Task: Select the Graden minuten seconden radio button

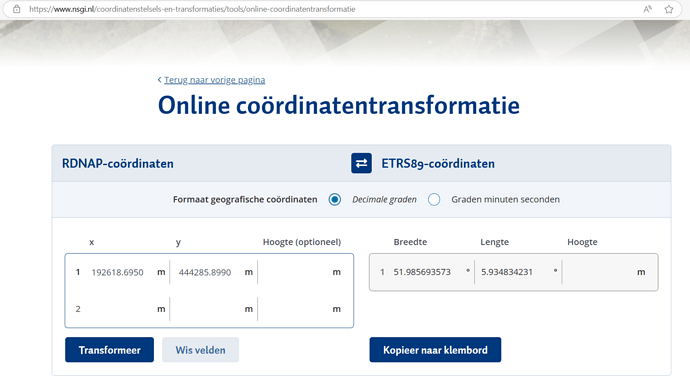Action: [434, 199]
